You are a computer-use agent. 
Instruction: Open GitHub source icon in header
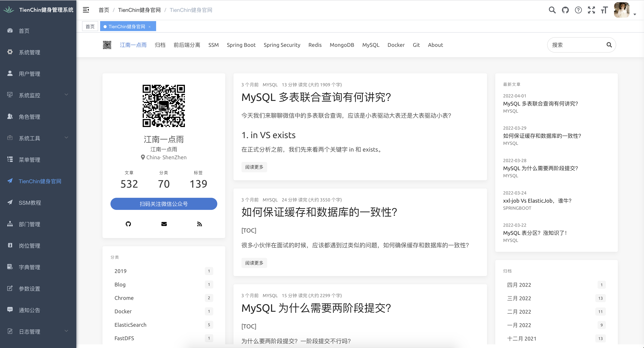tap(565, 10)
